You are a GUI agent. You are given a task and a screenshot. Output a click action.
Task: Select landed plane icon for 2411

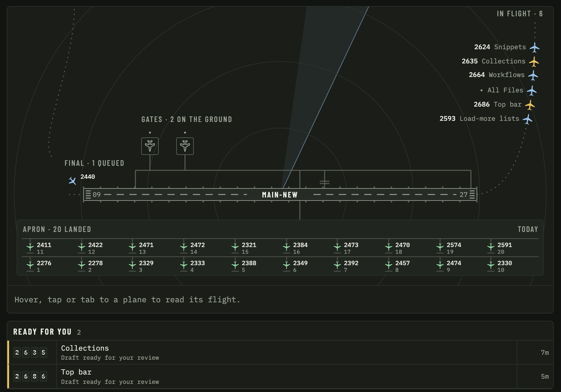pos(30,248)
